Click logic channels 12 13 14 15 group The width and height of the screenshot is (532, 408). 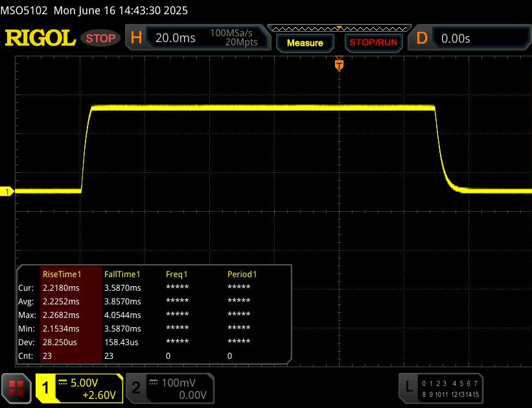pyautogui.click(x=465, y=395)
